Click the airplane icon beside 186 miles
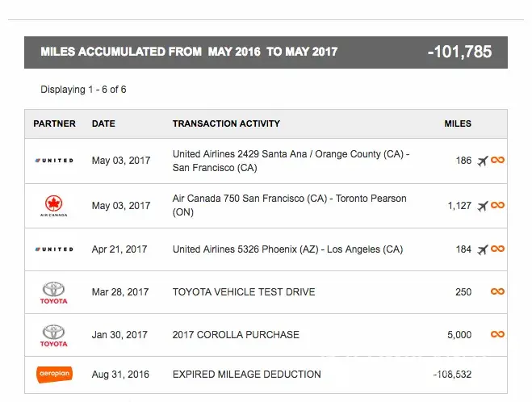This screenshot has width=532, height=402. [x=483, y=161]
